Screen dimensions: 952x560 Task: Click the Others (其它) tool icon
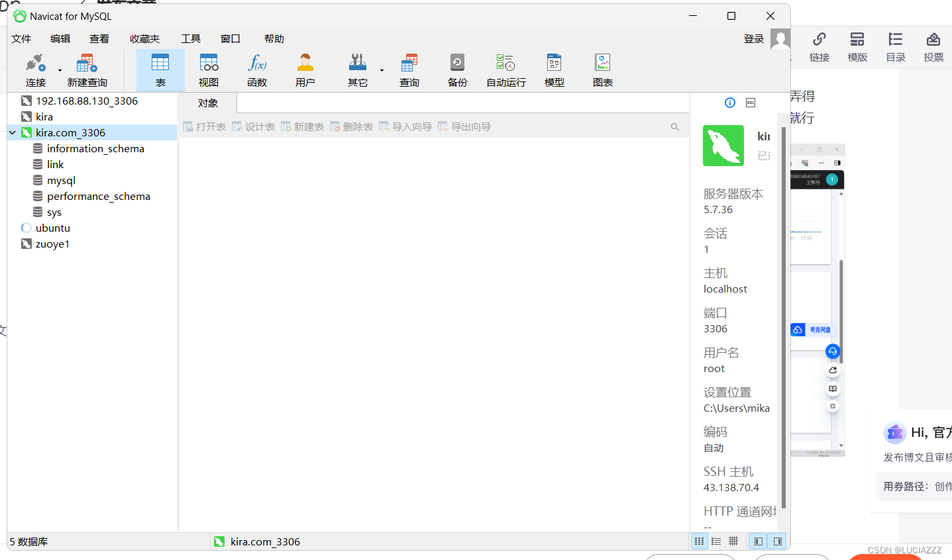click(358, 70)
